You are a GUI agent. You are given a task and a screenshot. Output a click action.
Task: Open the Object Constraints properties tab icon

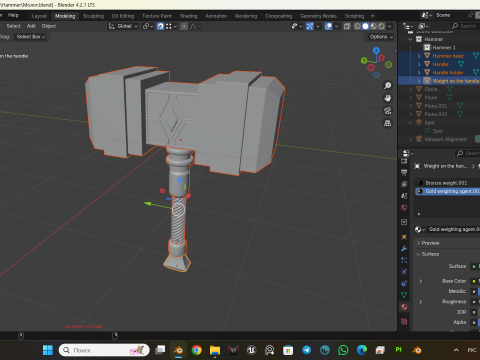point(404,283)
